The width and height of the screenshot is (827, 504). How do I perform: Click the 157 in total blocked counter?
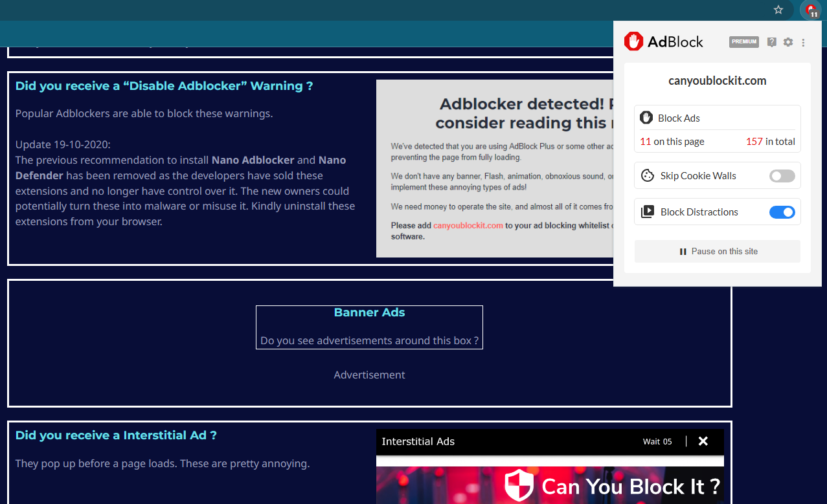pos(770,141)
